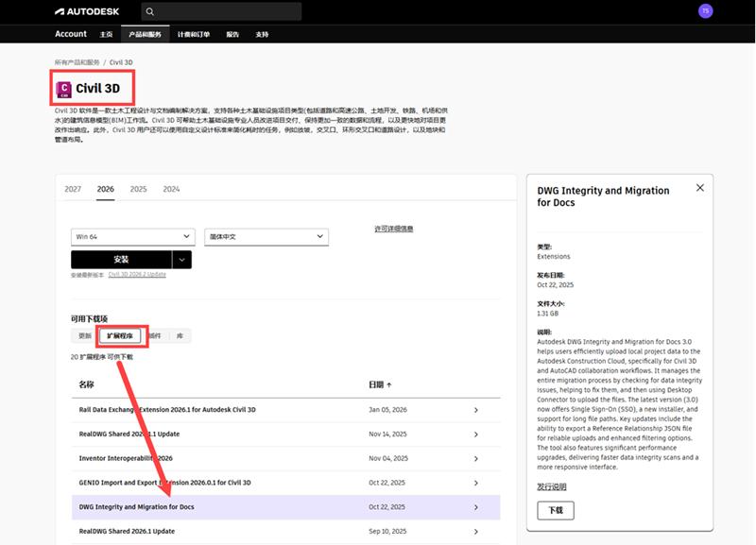
Task: Switch to the 2024 version tab
Action: (171, 189)
